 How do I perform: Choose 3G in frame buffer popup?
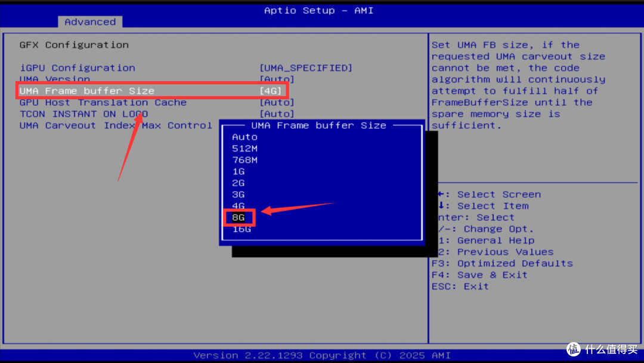239,195
